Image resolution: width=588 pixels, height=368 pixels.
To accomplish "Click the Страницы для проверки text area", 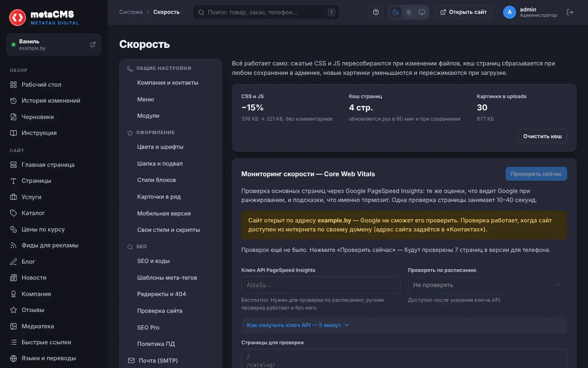I will pos(404,359).
